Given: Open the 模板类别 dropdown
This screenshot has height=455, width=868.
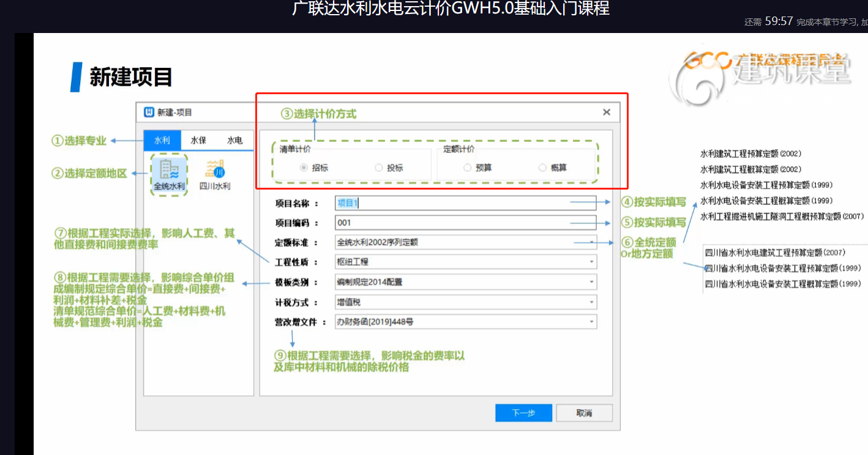Looking at the screenshot, I should [465, 282].
